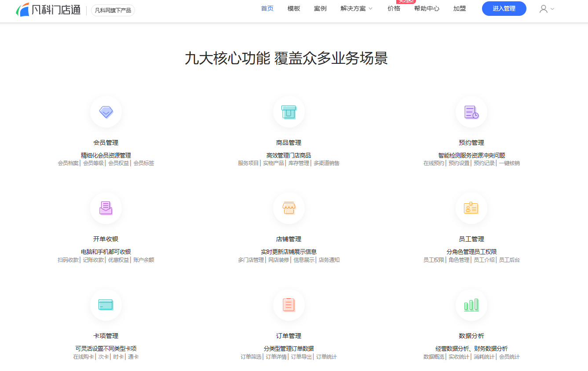Expand the 解决方案 dropdown menu
Screen dimensions: 588x371
[x=356, y=8]
